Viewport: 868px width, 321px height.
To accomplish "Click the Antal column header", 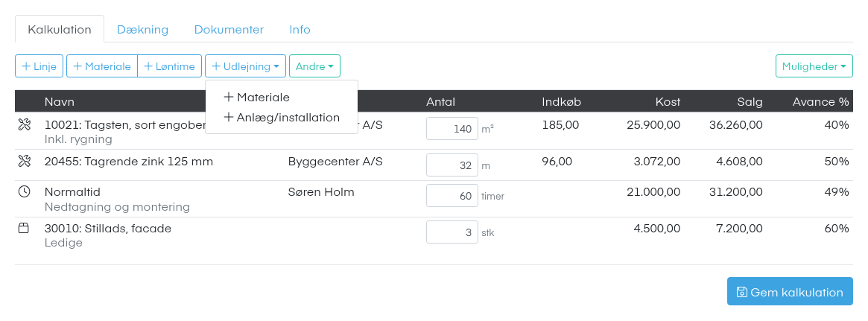I will (440, 102).
